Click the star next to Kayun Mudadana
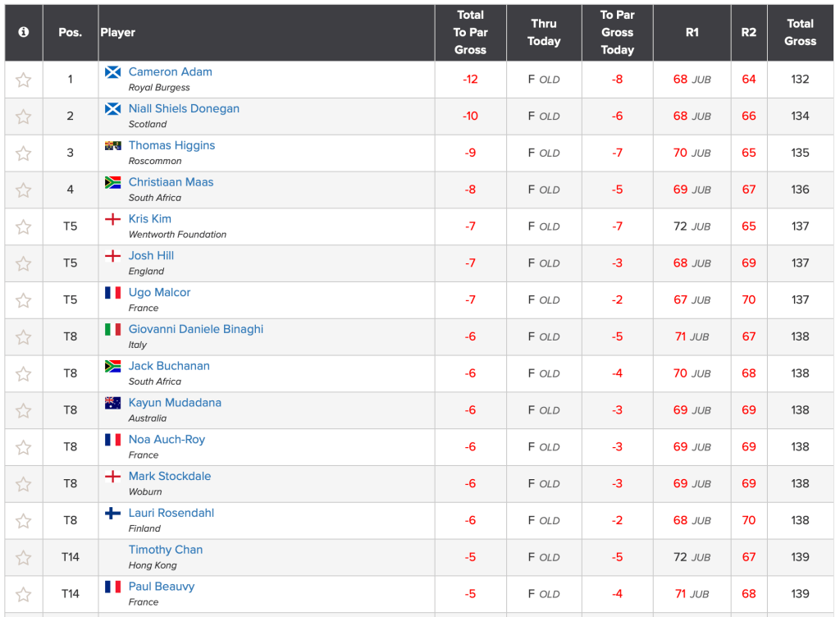840x617 pixels. click(x=23, y=410)
